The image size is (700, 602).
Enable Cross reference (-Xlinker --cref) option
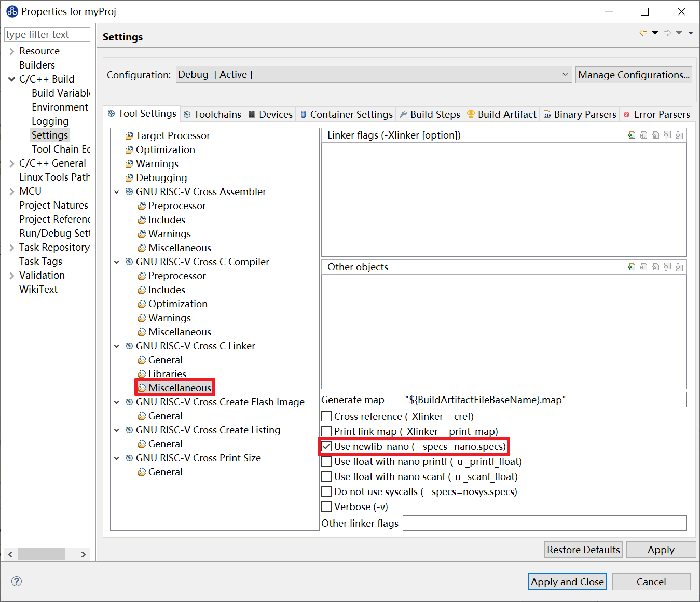[x=326, y=417]
